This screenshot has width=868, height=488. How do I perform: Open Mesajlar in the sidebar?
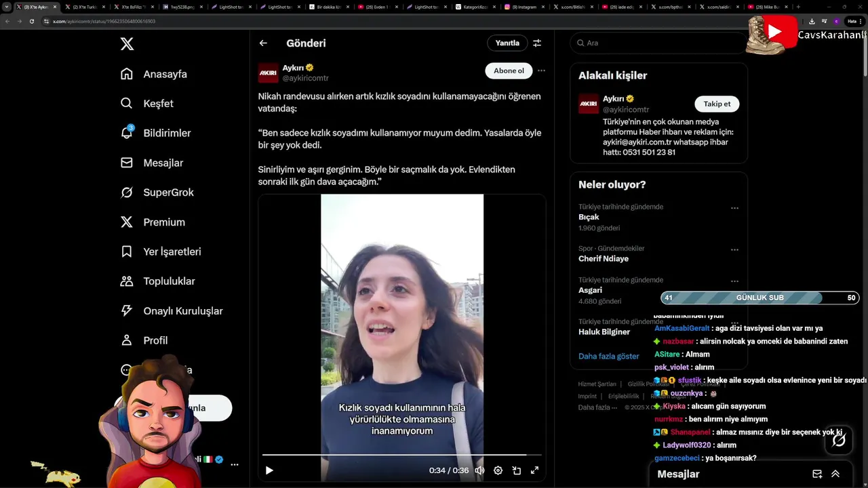pyautogui.click(x=152, y=163)
